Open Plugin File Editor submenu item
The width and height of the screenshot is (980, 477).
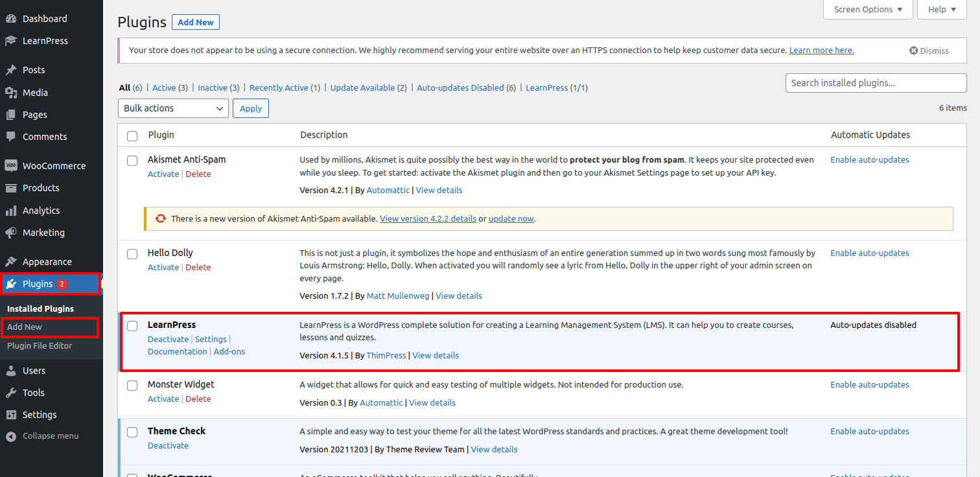(x=40, y=345)
